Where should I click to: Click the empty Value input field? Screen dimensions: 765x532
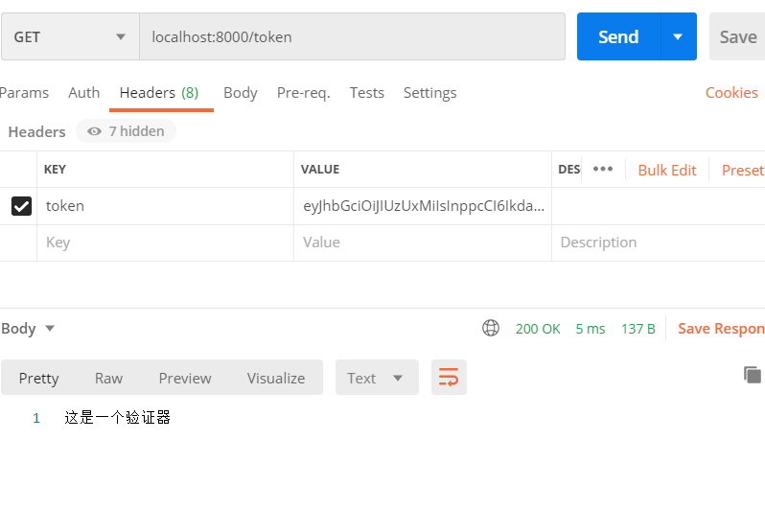423,243
